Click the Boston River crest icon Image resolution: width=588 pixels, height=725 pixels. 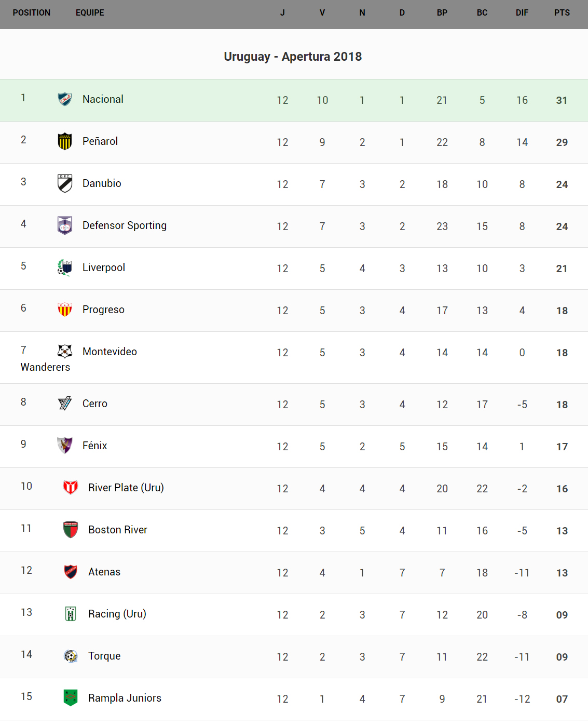tap(71, 530)
